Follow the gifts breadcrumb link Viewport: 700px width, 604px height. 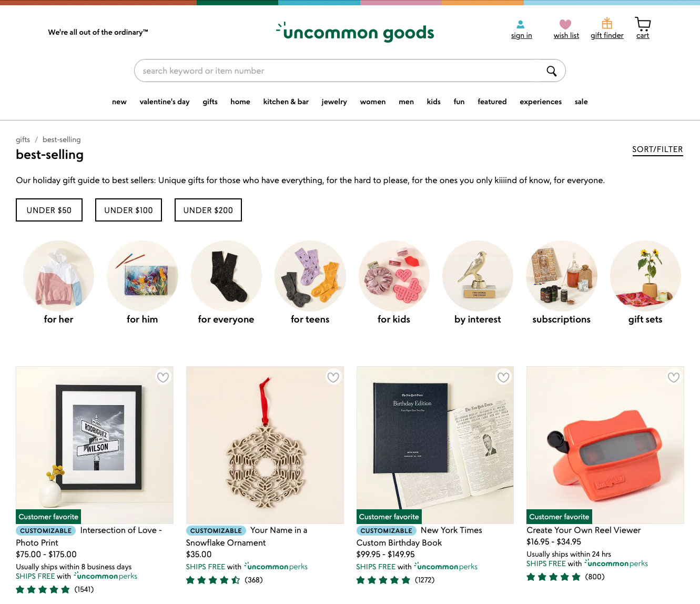(x=23, y=139)
